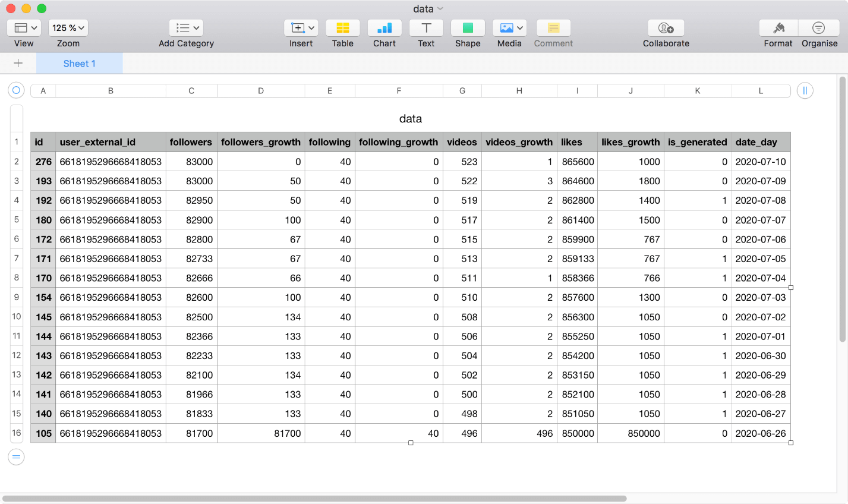Click the add new sheet plus button

click(x=18, y=64)
